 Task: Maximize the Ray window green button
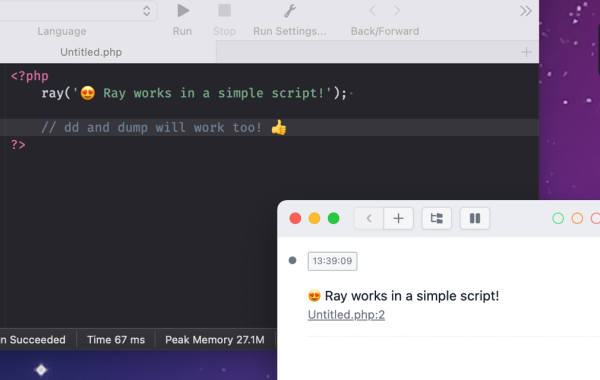(334, 219)
